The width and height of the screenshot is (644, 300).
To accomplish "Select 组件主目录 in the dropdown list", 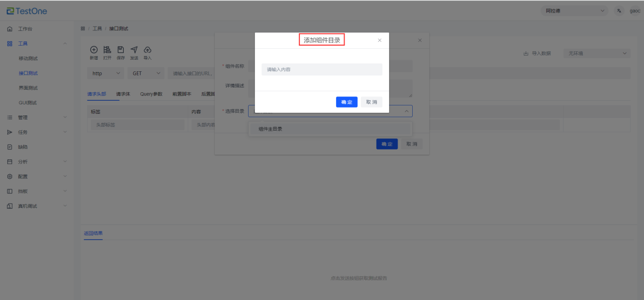I will pos(271,129).
